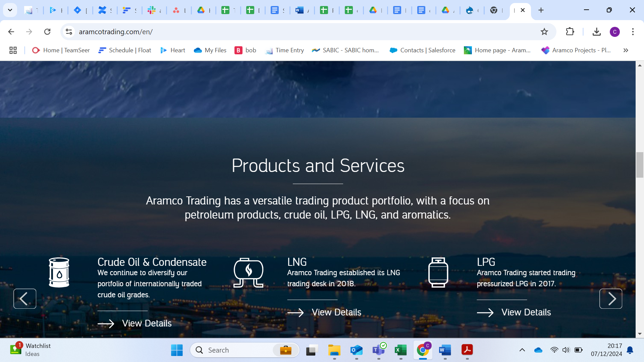Viewport: 644px width, 362px height.
Task: Open site information icon in address bar
Action: [69, 32]
